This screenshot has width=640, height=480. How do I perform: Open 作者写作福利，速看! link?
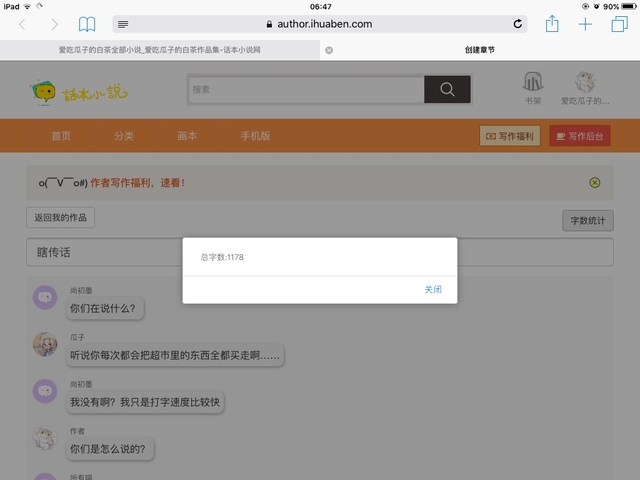(x=138, y=183)
